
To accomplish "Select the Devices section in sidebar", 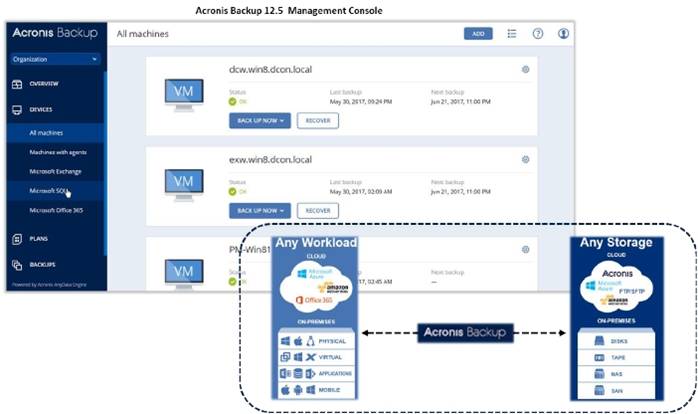I will point(41,108).
